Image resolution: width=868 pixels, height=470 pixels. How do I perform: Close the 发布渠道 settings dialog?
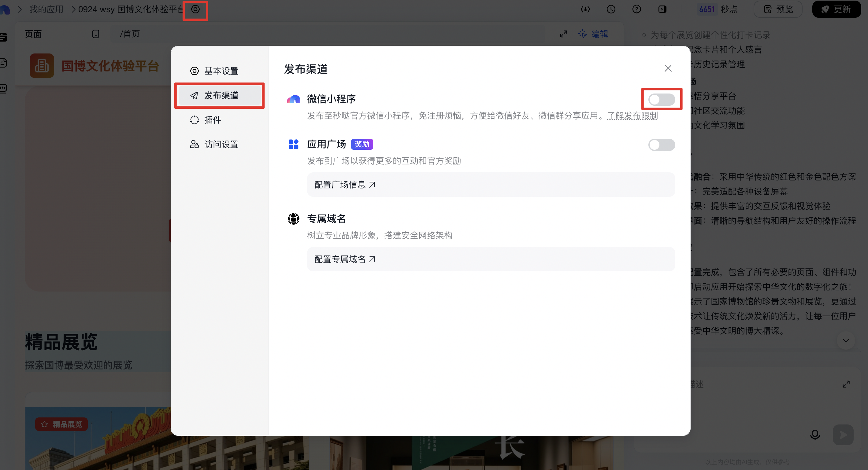(x=668, y=68)
